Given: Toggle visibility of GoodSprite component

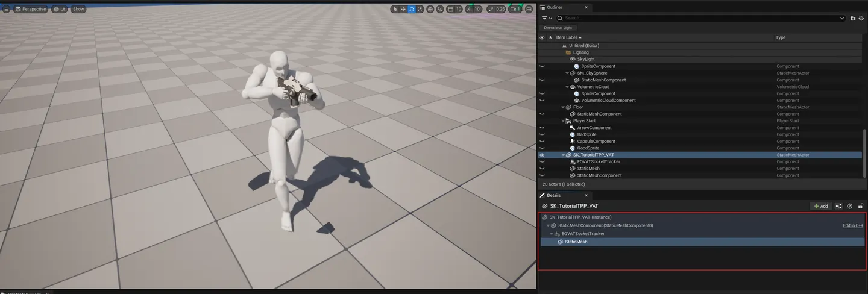Looking at the screenshot, I should pyautogui.click(x=542, y=148).
